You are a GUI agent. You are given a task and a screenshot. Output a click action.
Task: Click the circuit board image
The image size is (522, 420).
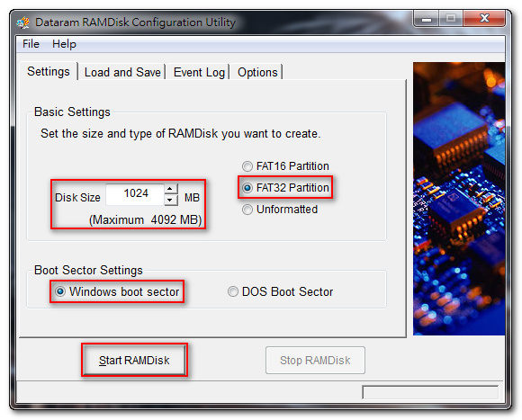(459, 199)
